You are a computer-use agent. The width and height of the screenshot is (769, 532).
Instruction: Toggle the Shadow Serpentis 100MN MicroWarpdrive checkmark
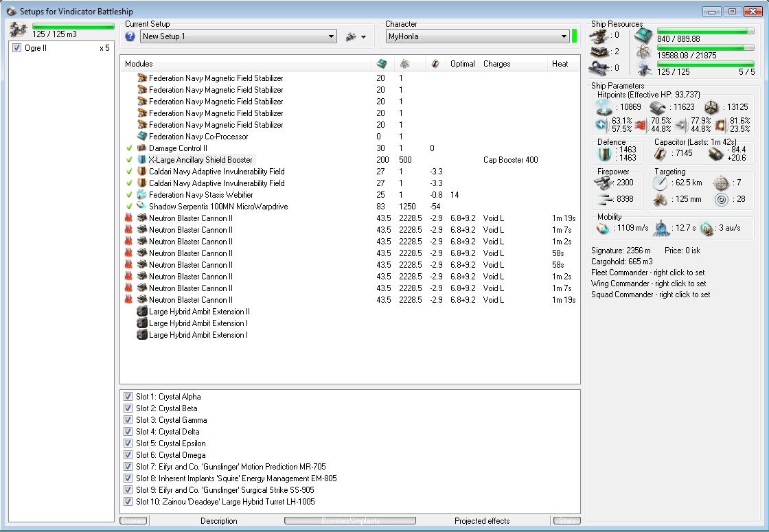(130, 207)
